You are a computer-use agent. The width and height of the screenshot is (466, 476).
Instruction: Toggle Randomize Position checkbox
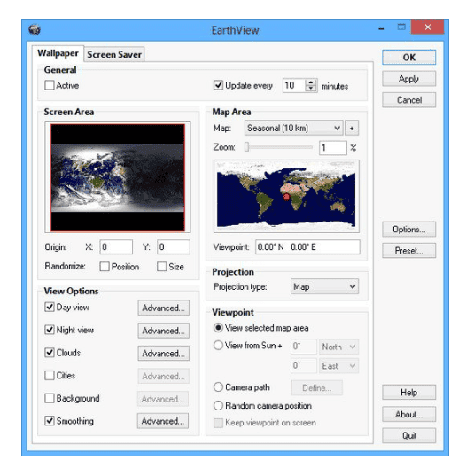click(x=105, y=267)
